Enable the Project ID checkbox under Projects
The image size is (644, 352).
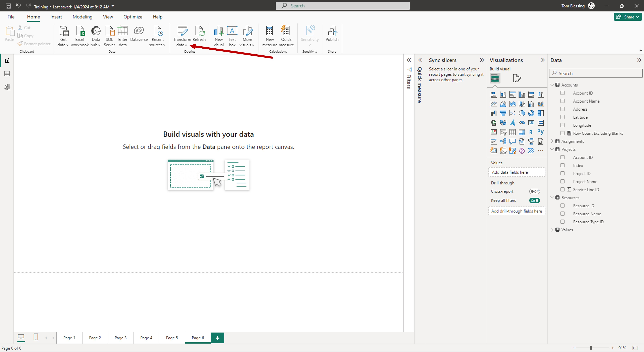[x=563, y=173]
